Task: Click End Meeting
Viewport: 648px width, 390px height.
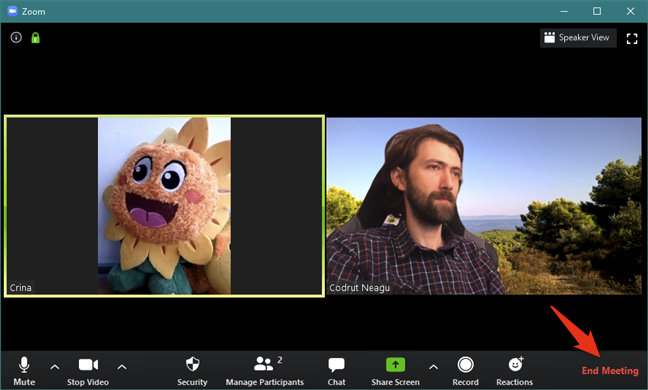Action: pos(610,371)
